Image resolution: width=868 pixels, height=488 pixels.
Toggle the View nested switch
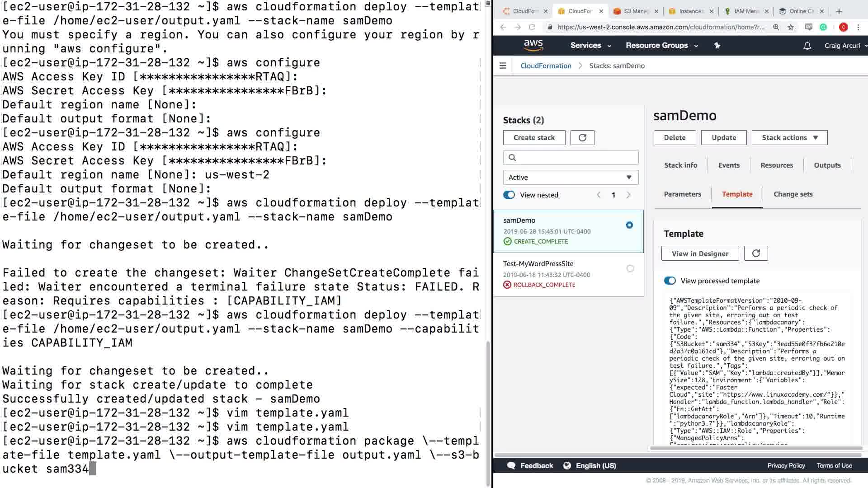click(x=509, y=195)
